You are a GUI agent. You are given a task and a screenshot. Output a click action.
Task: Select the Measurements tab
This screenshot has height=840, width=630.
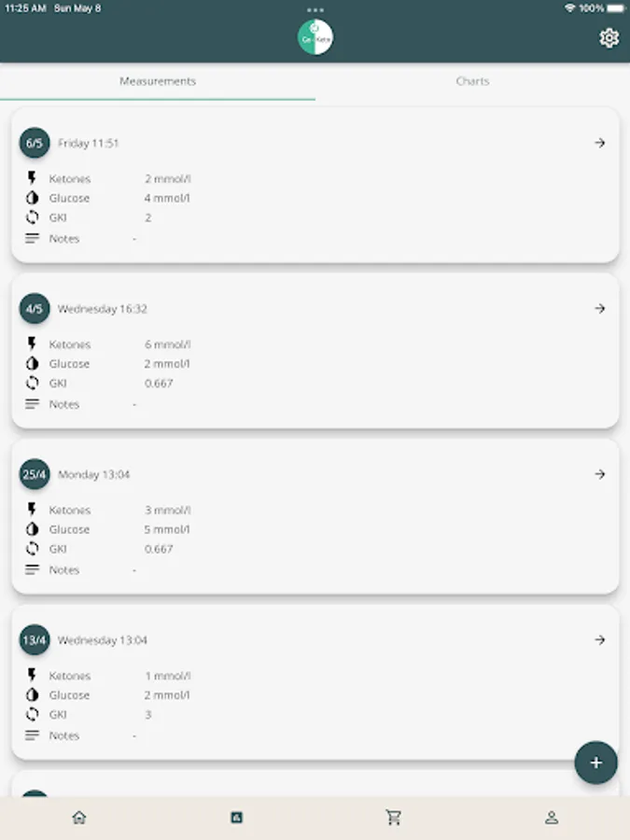coord(158,81)
